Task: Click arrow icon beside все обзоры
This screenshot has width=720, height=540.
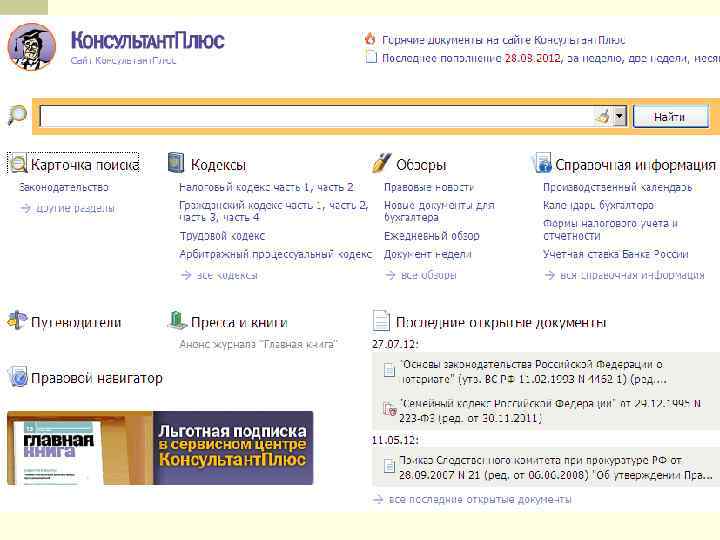Action: 390,275
